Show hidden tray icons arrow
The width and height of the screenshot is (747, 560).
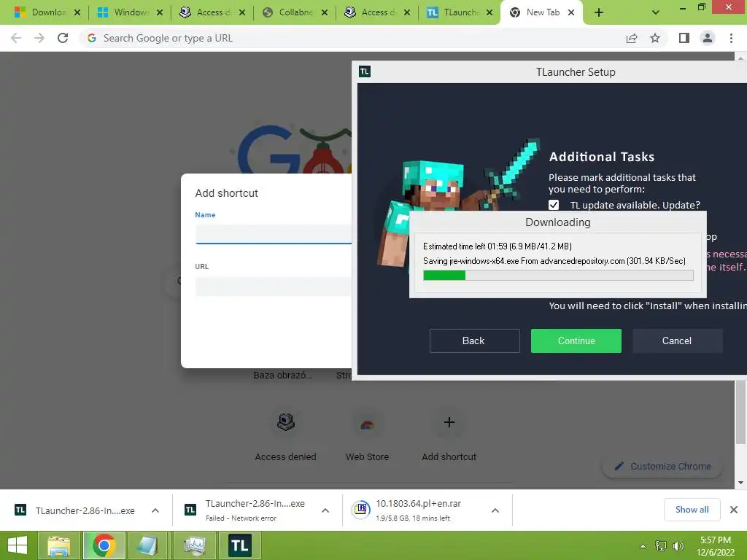[x=643, y=546]
